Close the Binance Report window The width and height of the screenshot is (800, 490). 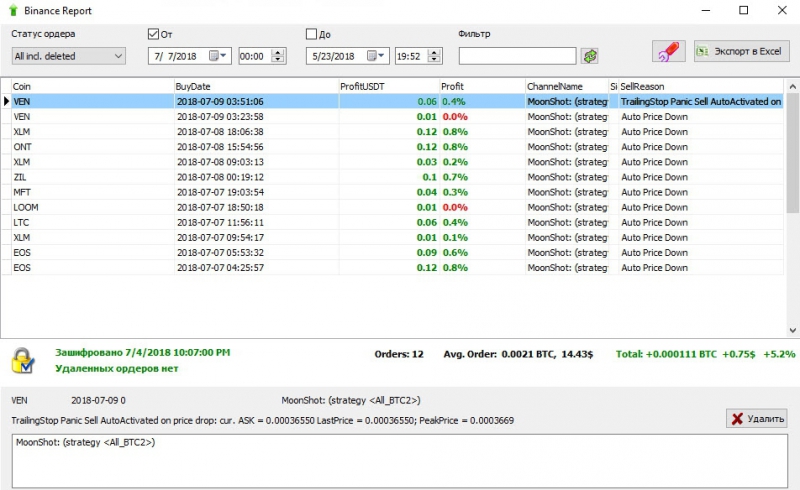click(x=782, y=10)
